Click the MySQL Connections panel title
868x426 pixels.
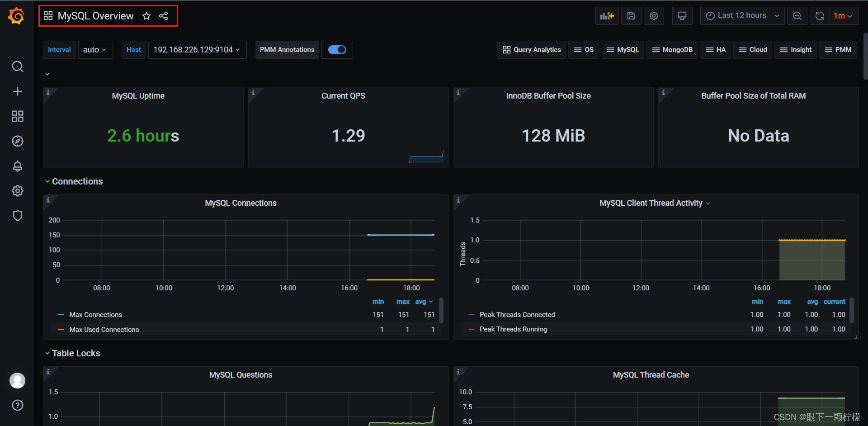point(241,203)
